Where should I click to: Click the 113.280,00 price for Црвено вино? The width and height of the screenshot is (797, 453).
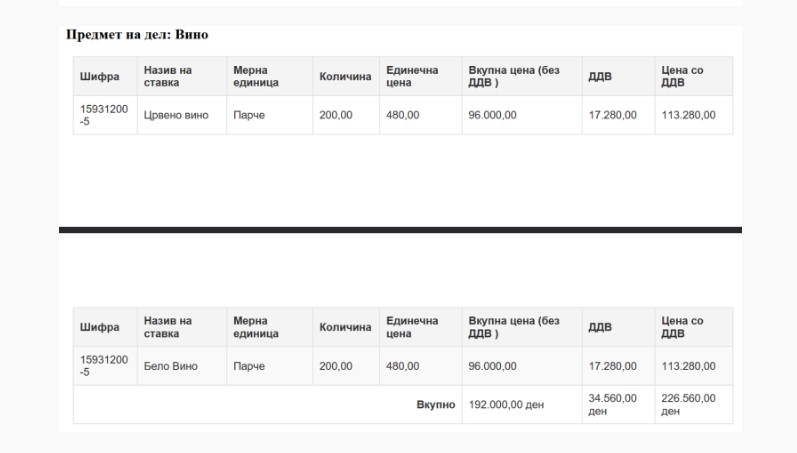pos(688,115)
